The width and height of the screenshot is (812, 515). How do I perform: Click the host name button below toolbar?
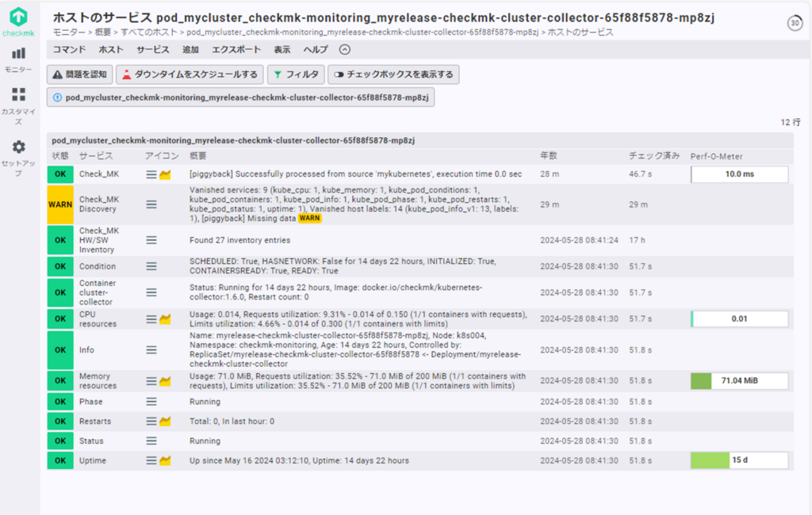241,97
